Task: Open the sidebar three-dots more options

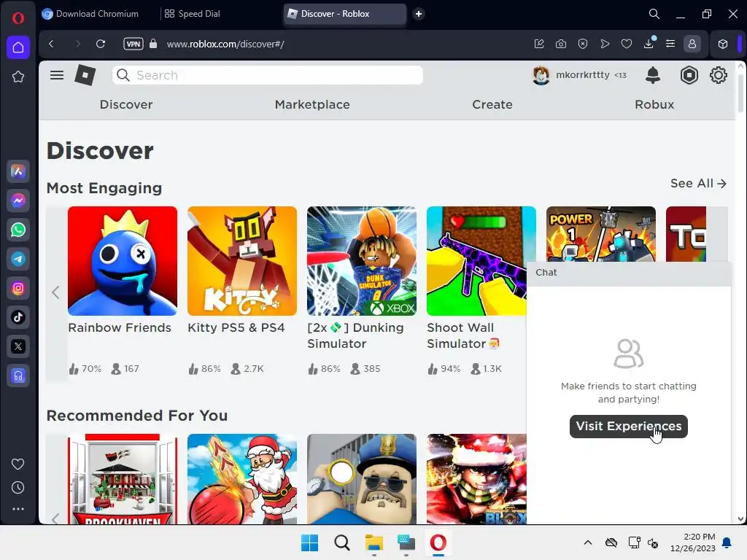Action: (x=18, y=509)
